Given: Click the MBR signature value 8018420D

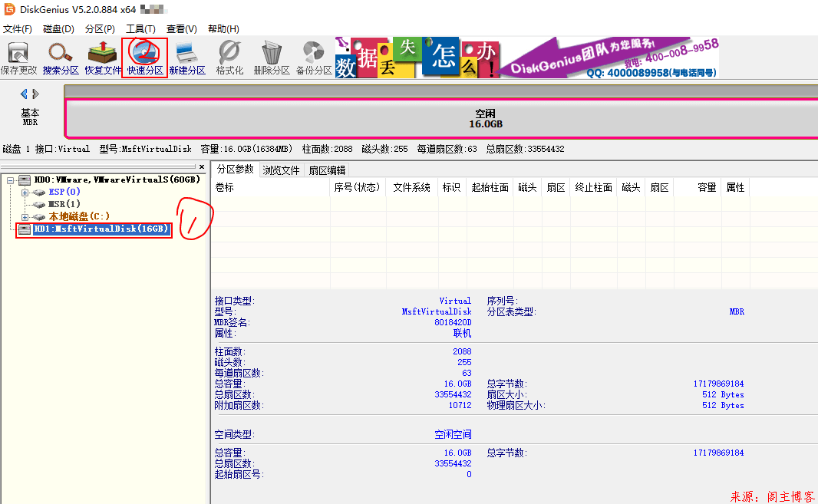Looking at the screenshot, I should pos(453,322).
